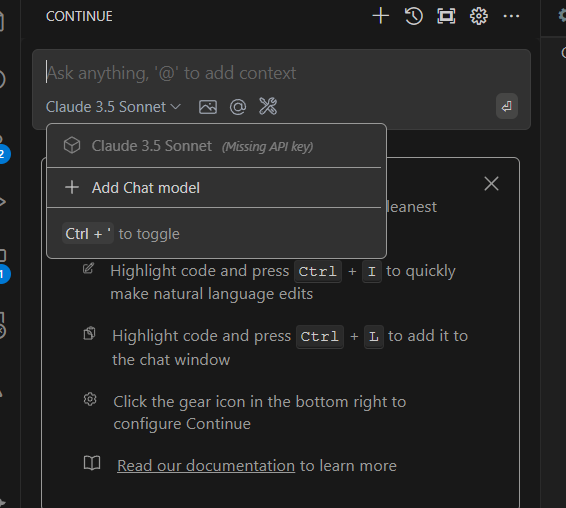Viewport: 566px width, 508px height.
Task: Click the plus icon beside Add Chat model
Action: (72, 187)
